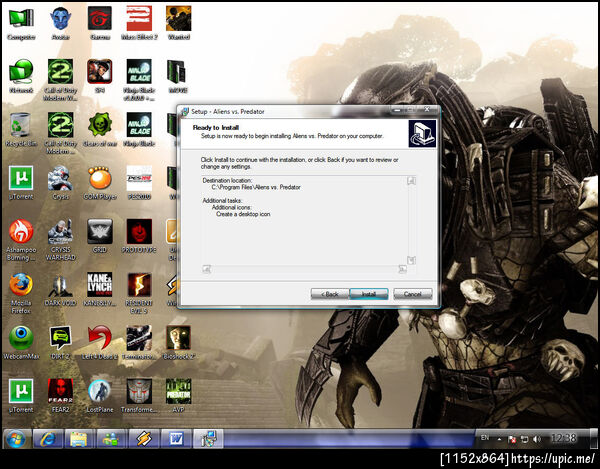Viewport: 600px width, 469px height.
Task: Click the 'Ready to Install' heading
Action: coord(216,127)
